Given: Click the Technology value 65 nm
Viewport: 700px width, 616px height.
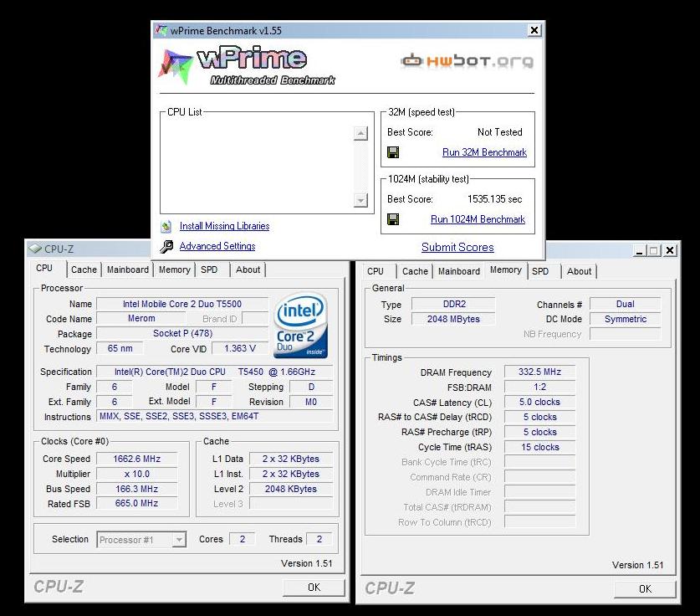Looking at the screenshot, I should click(x=120, y=348).
